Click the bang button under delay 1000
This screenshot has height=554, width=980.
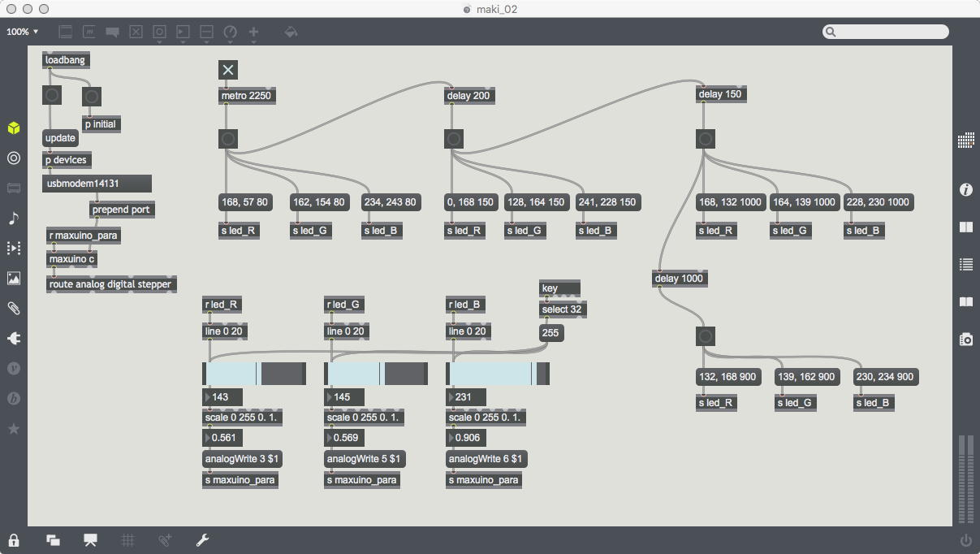[706, 335]
